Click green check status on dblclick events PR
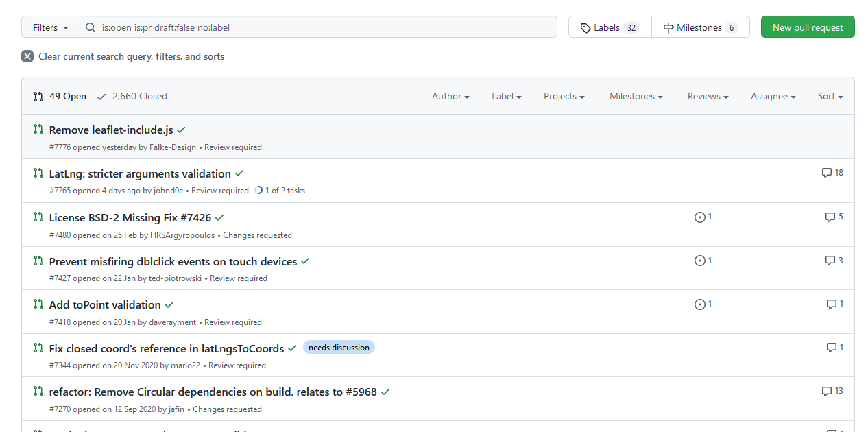This screenshot has height=432, width=868. point(305,261)
